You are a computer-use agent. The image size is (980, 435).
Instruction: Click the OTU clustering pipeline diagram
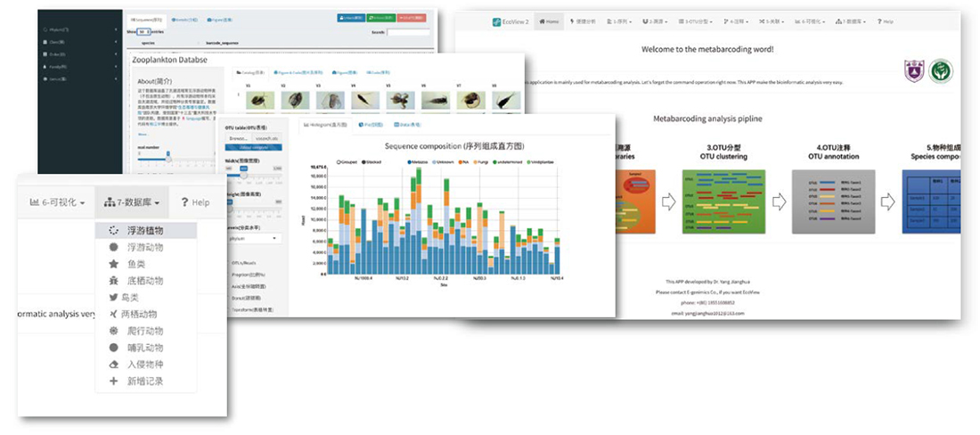click(722, 201)
